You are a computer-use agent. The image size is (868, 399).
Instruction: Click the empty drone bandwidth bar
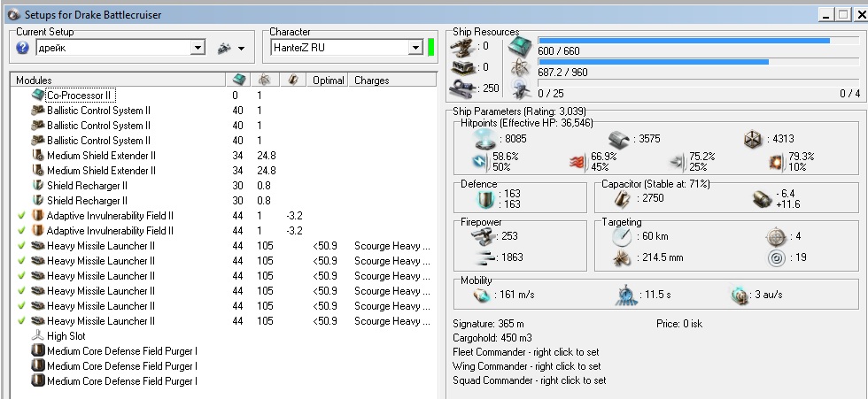tap(699, 83)
